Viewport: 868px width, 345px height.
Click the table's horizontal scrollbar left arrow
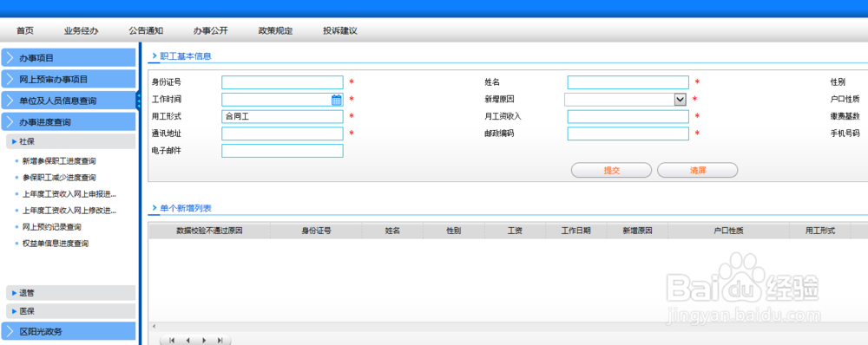click(154, 326)
